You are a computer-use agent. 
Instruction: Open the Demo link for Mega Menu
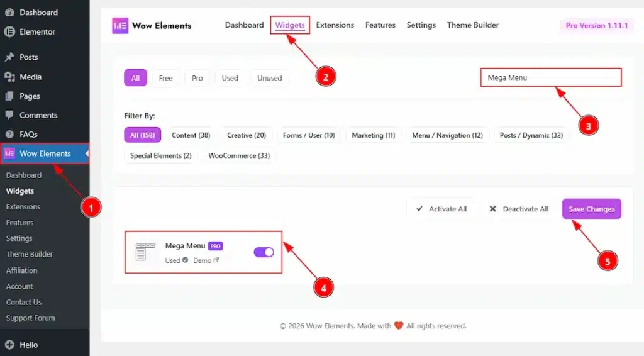[206, 260]
